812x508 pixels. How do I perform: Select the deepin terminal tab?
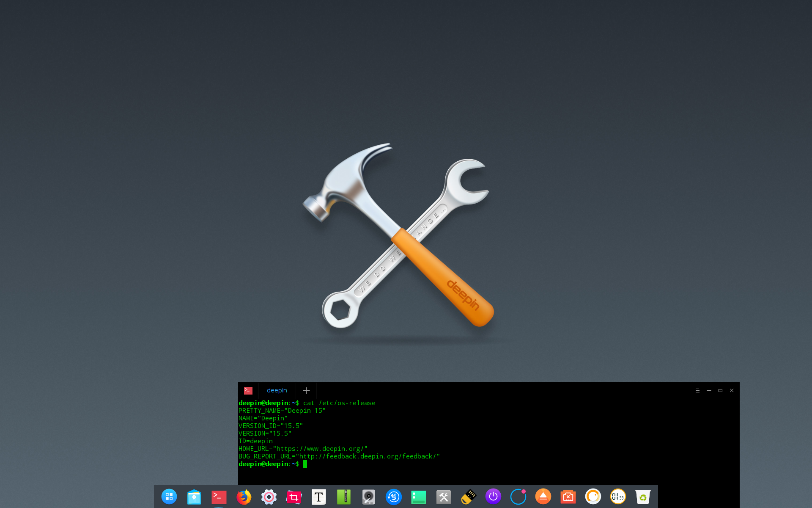point(277,390)
